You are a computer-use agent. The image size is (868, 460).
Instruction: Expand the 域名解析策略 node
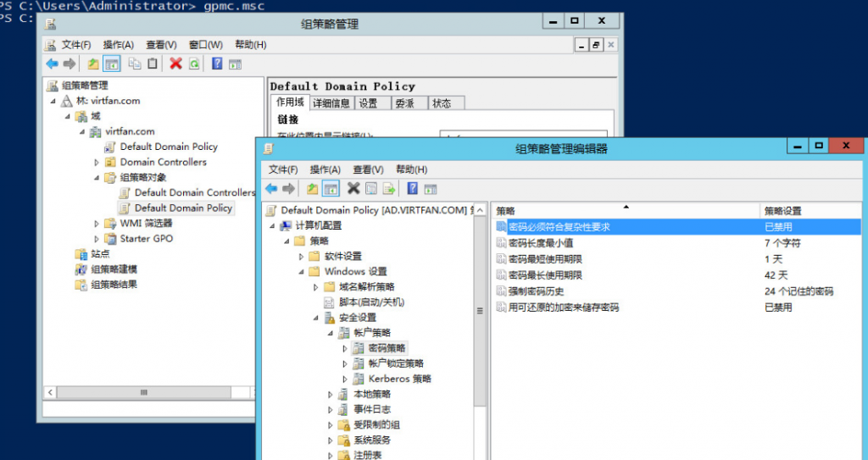pyautogui.click(x=315, y=286)
